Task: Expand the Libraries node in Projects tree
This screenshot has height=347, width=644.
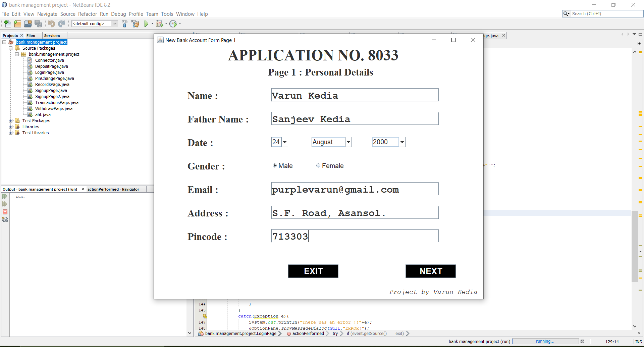Action: point(10,127)
